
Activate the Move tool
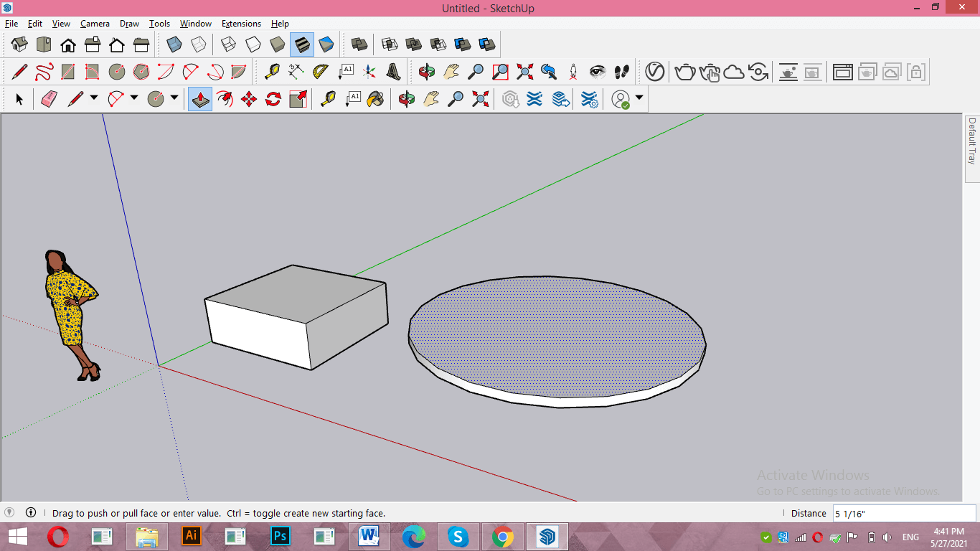(x=249, y=99)
